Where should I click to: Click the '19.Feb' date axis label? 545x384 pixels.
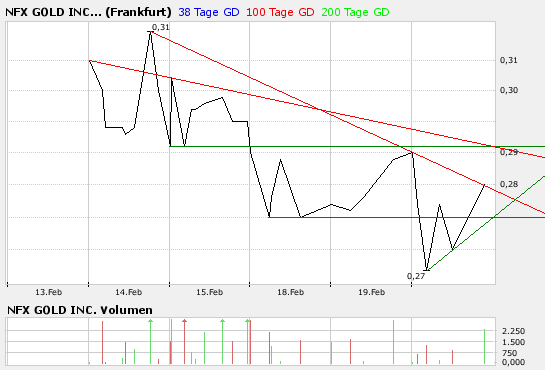click(x=372, y=292)
